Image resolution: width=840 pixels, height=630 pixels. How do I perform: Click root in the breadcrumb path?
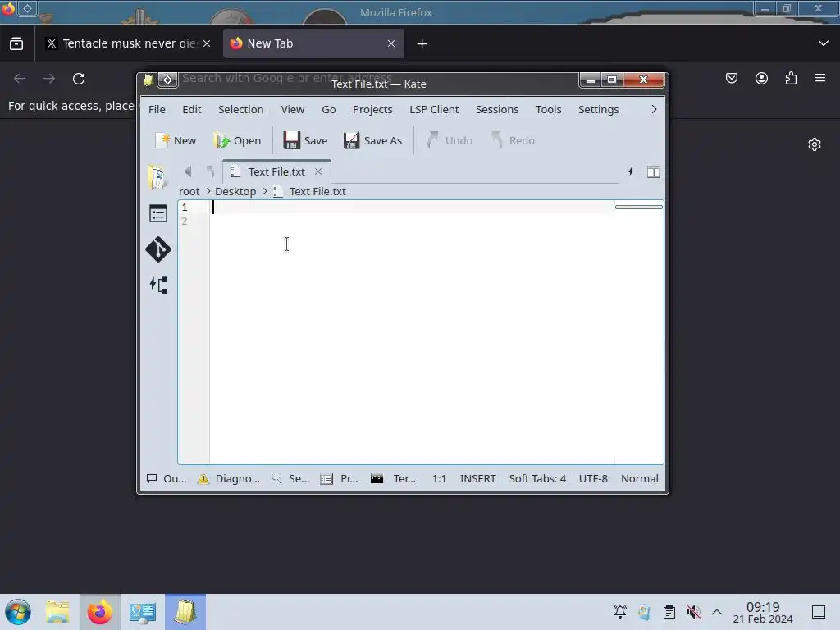(x=189, y=191)
